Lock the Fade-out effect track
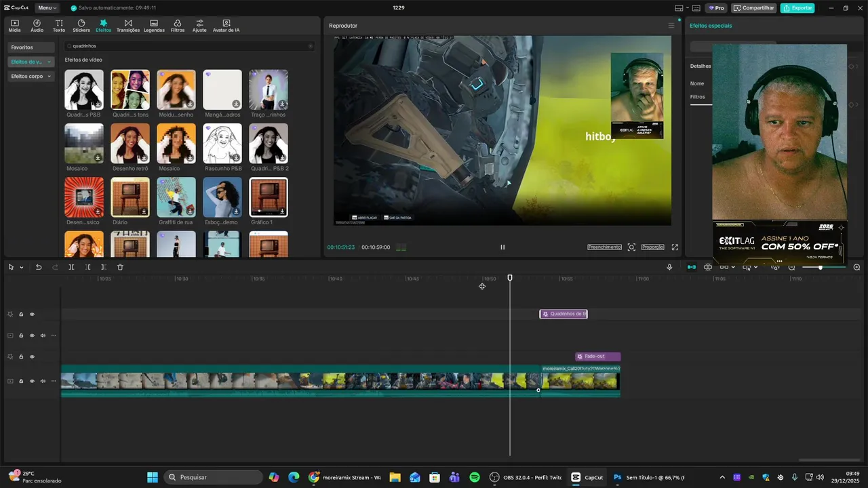868x488 pixels. [21, 357]
